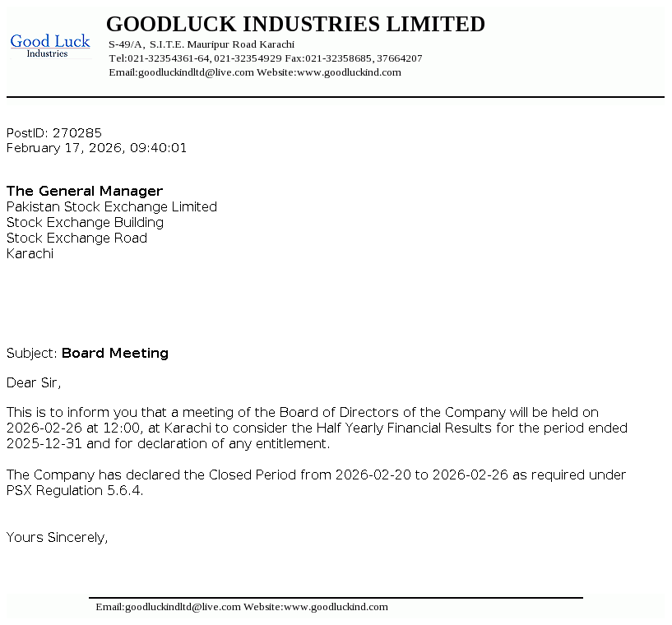Image resolution: width=672 pixels, height=625 pixels.
Task: Click the Stock Exchange Road line
Action: pyautogui.click(x=76, y=238)
